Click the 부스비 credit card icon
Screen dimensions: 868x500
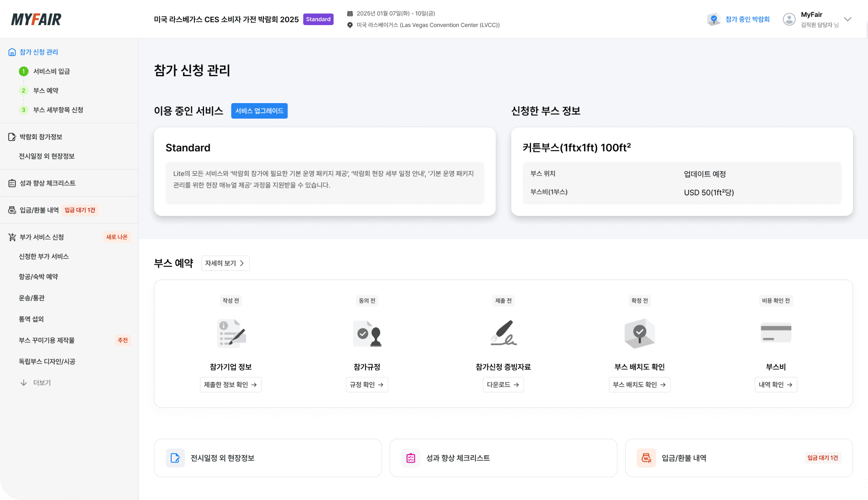(776, 332)
